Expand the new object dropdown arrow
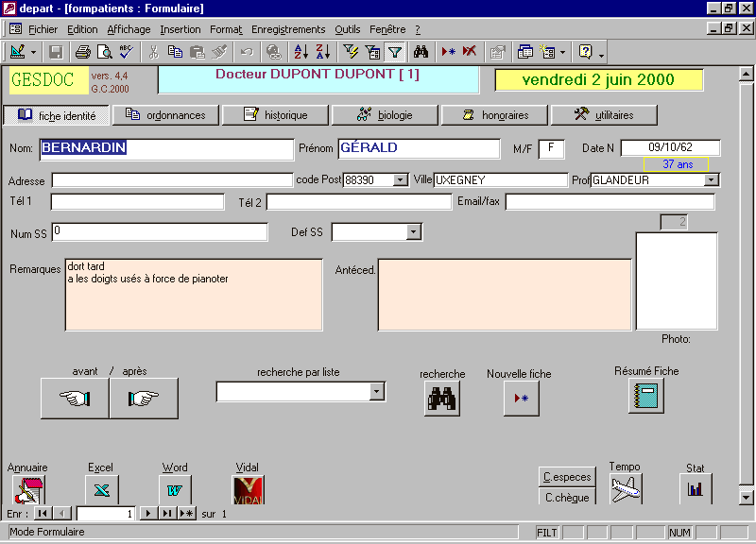 (562, 52)
